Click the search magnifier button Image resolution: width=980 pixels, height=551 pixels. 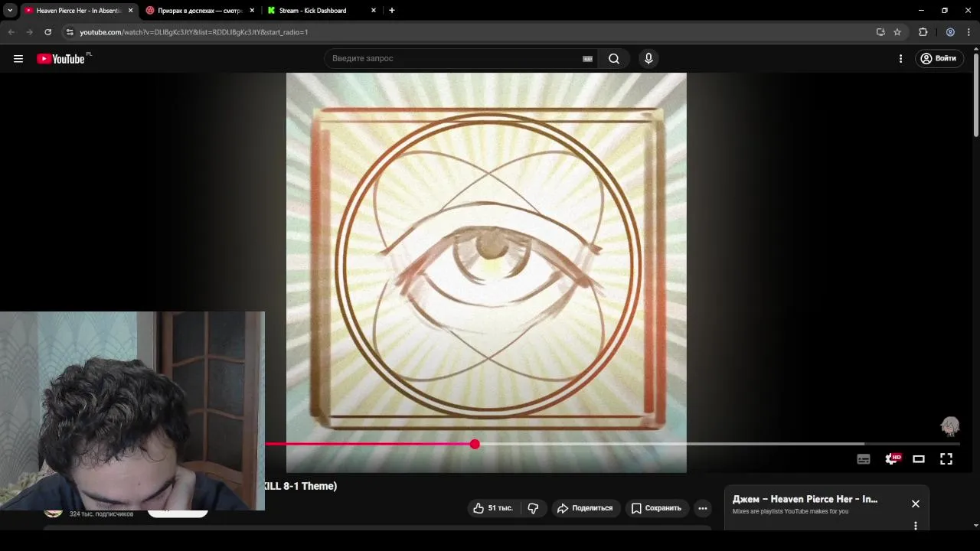pyautogui.click(x=614, y=58)
